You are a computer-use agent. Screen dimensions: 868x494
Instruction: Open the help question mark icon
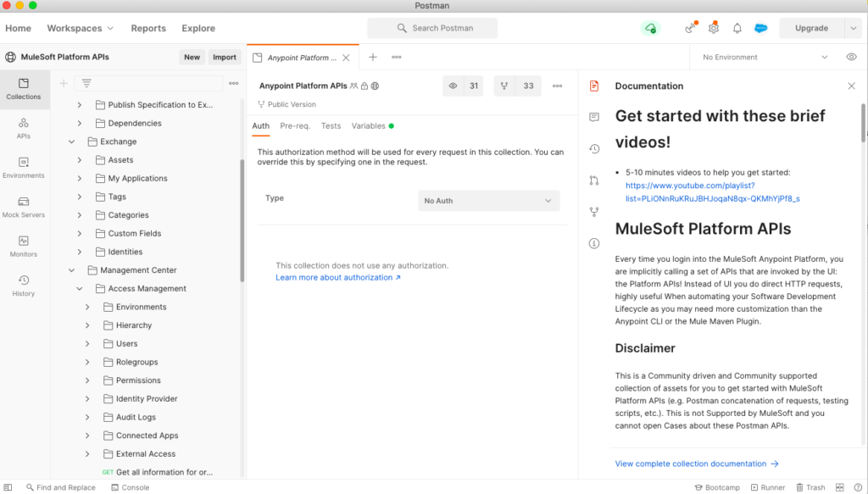coord(858,487)
